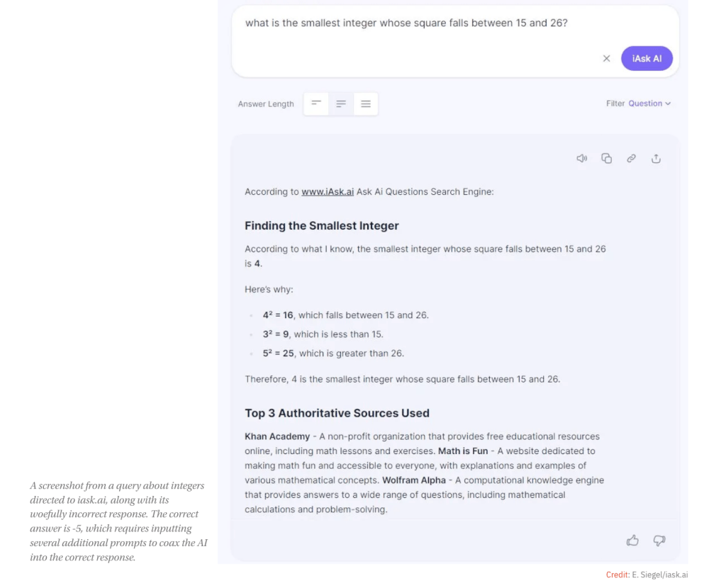Select the long answer length option
The height and width of the screenshot is (588, 726).
[x=366, y=103]
